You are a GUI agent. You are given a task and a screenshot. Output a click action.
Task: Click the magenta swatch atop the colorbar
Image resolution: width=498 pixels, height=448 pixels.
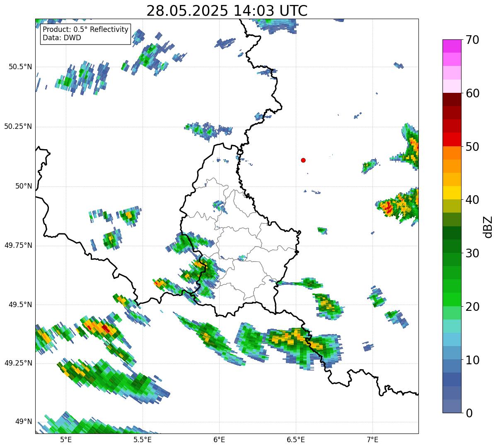pos(451,46)
